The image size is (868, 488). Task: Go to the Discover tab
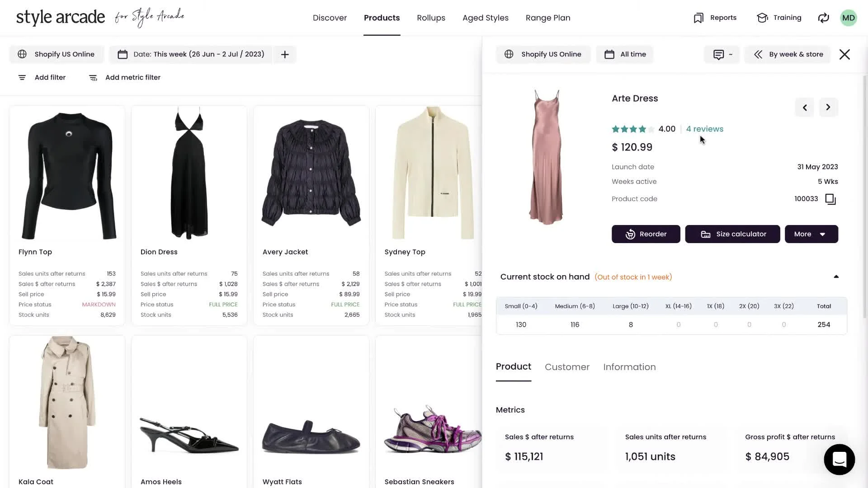pos(330,18)
